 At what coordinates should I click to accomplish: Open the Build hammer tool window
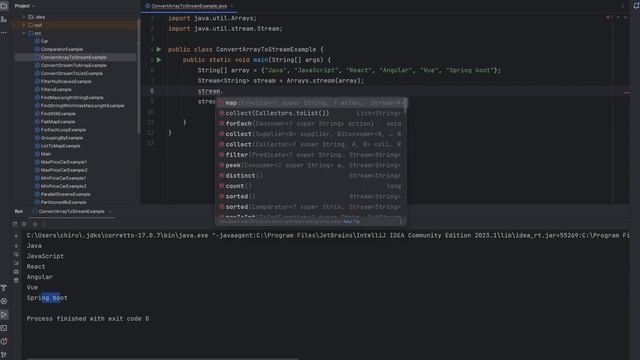click(4, 288)
